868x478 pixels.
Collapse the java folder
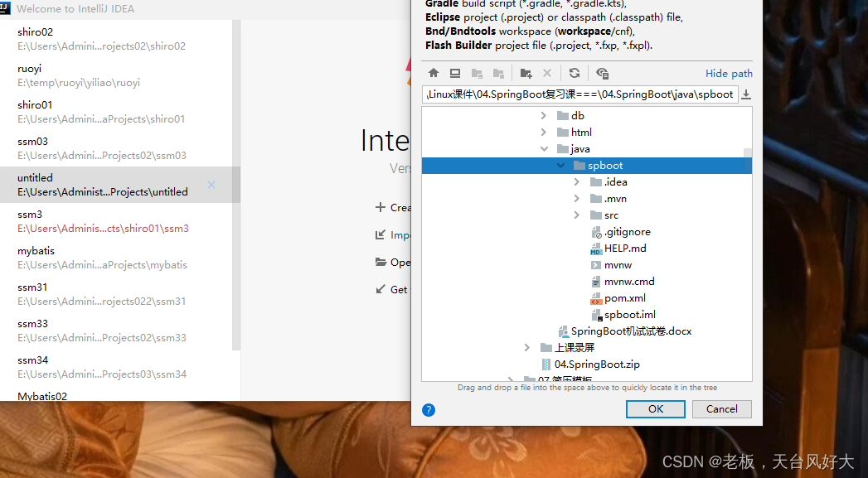pos(544,149)
